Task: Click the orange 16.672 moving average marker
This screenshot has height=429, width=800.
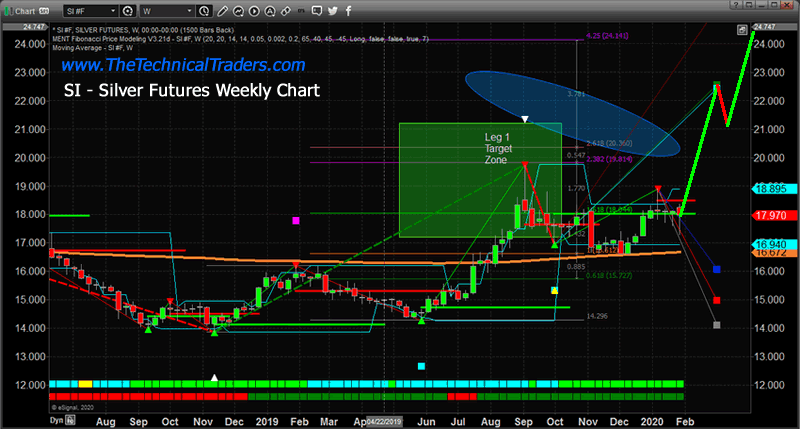Action: coord(773,253)
